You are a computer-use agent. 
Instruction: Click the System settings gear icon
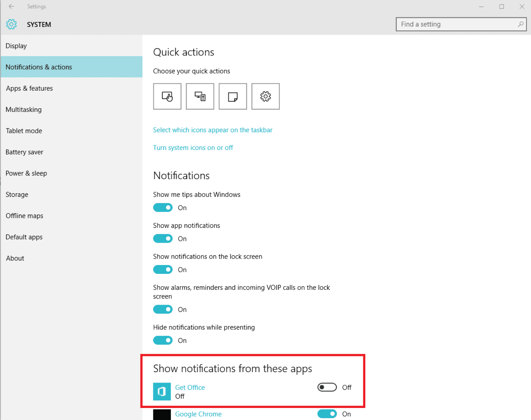[11, 24]
